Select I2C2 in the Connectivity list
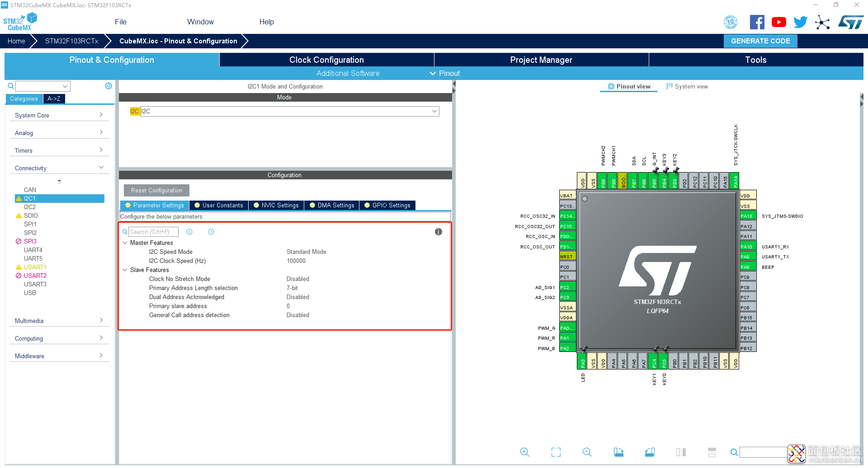 pyautogui.click(x=30, y=207)
